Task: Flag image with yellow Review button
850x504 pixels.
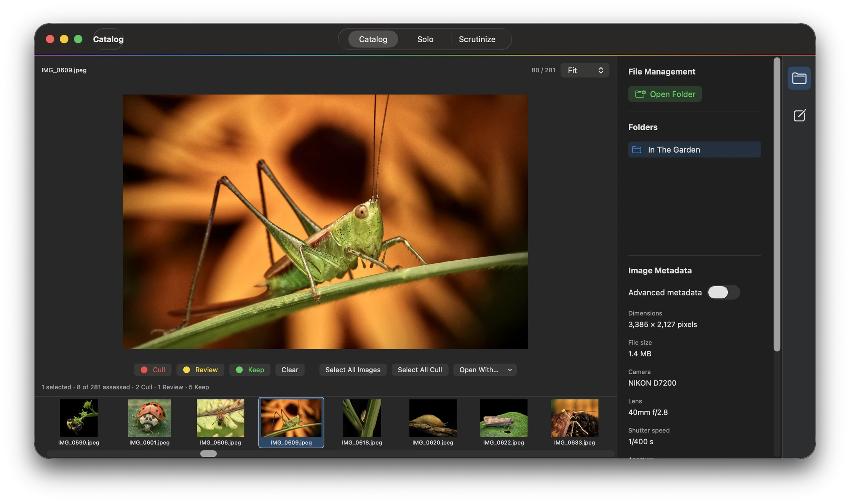Action: (x=200, y=370)
